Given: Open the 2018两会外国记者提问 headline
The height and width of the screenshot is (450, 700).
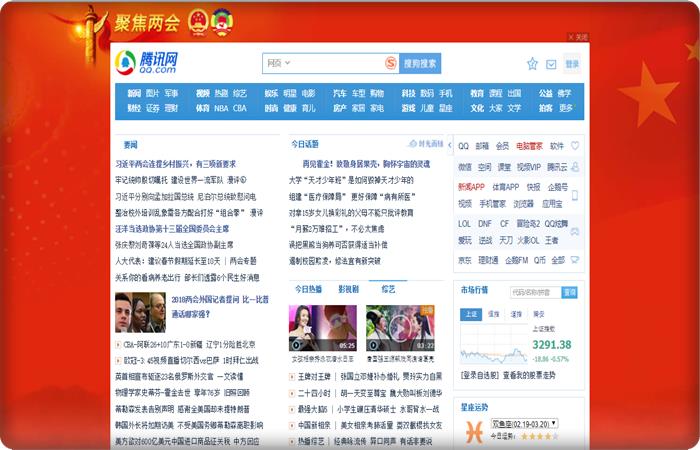Looking at the screenshot, I should click(x=220, y=307).
